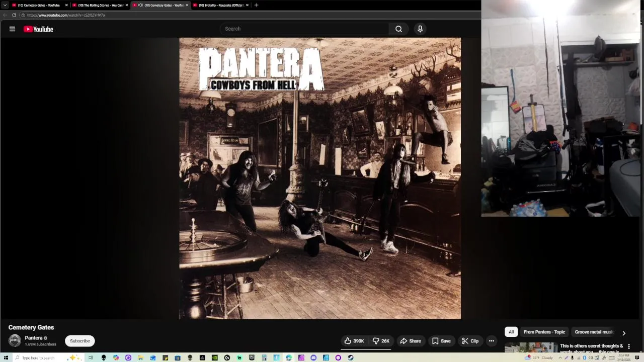Go back with browser back arrow

point(5,15)
